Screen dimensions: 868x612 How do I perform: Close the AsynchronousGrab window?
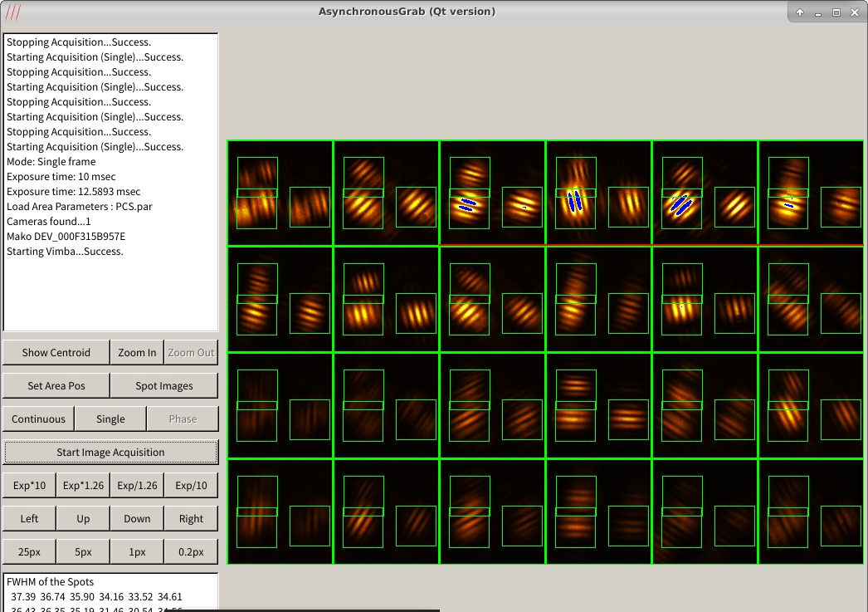click(855, 12)
